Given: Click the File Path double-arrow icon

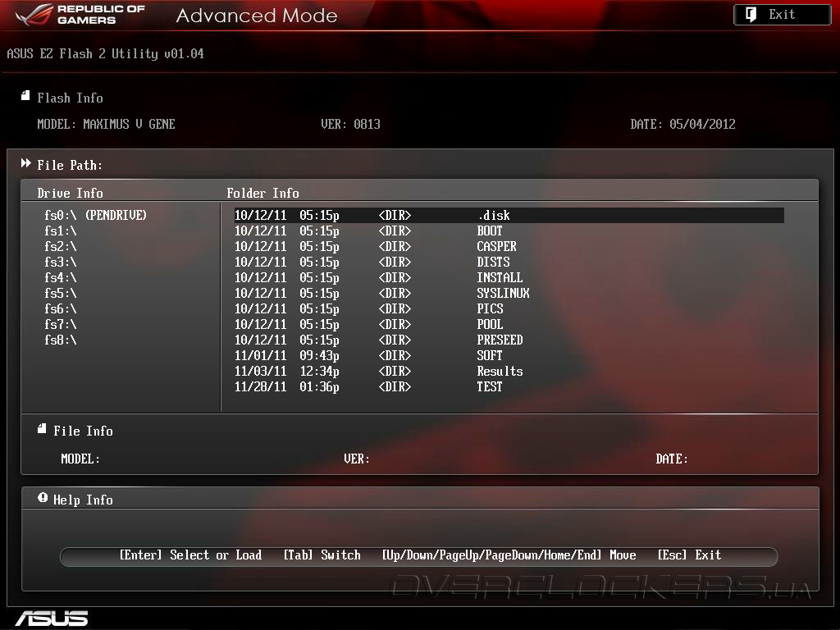Looking at the screenshot, I should [25, 163].
